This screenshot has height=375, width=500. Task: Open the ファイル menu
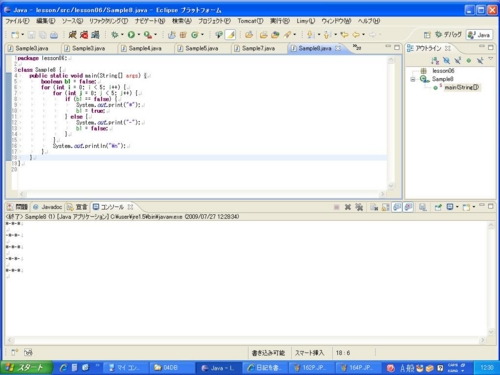[x=17, y=21]
